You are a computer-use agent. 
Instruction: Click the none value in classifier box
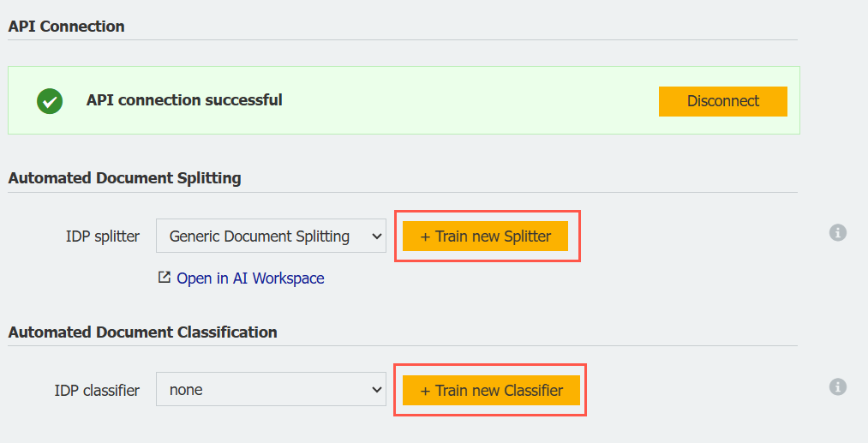[187, 390]
